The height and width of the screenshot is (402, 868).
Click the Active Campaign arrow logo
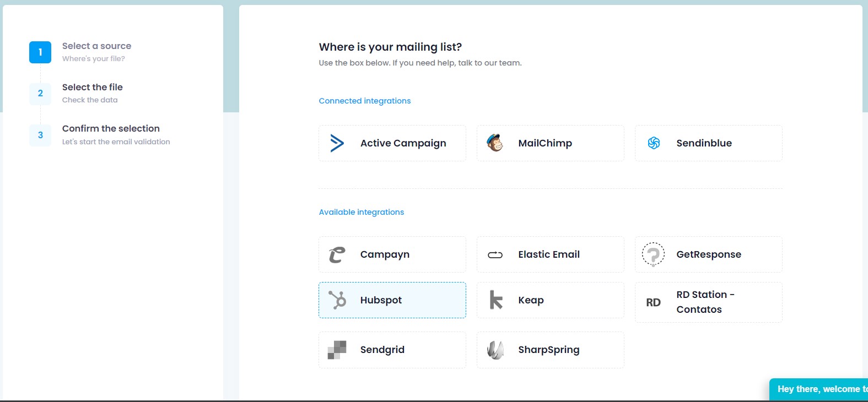(x=337, y=143)
